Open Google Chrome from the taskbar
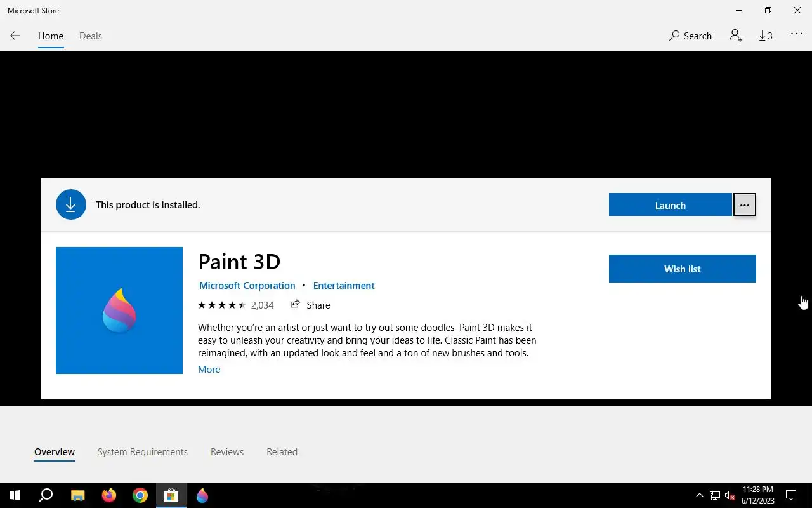The width and height of the screenshot is (812, 508). (140, 495)
